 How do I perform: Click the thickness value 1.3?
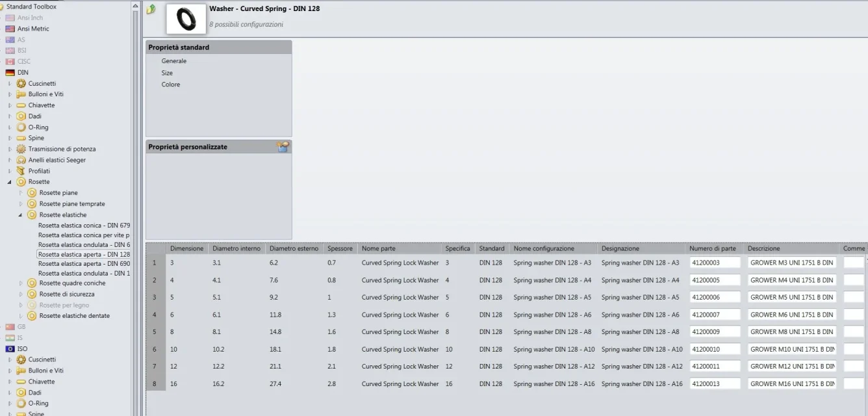click(x=332, y=315)
